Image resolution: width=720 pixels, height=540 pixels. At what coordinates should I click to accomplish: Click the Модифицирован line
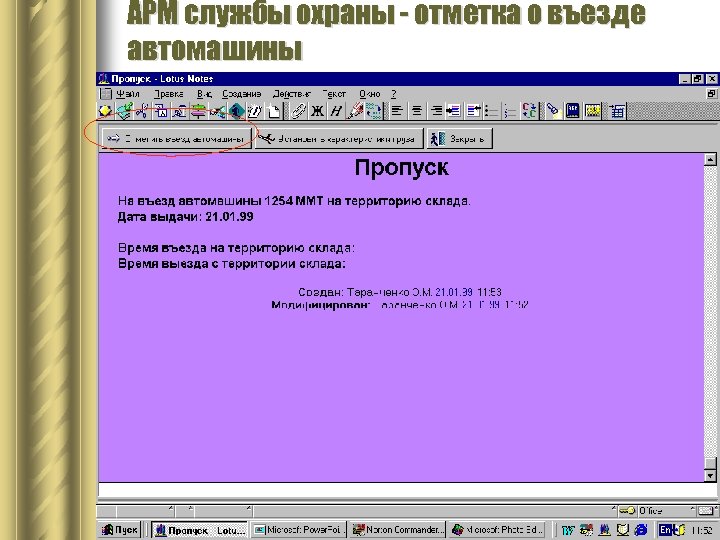(x=400, y=304)
